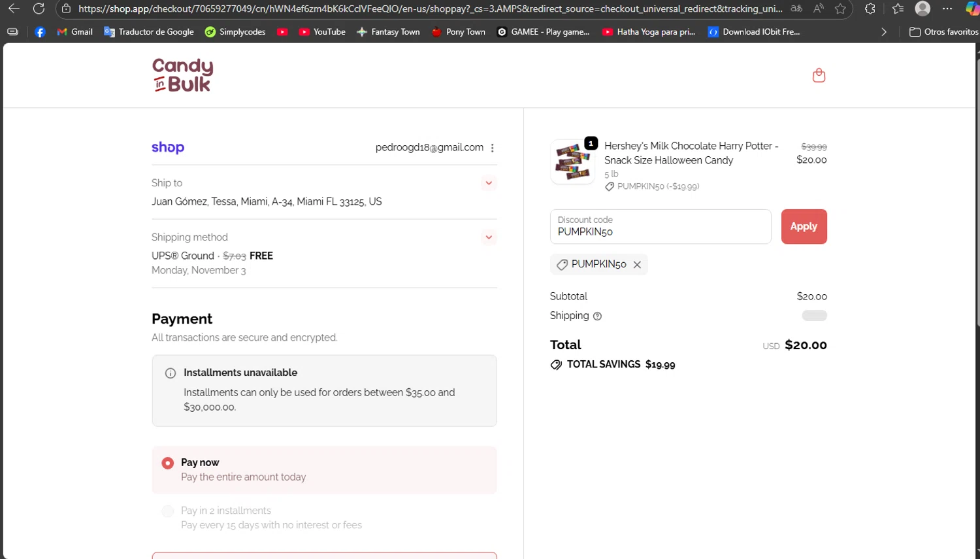Open Otros favoritos folder
The width and height of the screenshot is (980, 559).
click(944, 32)
